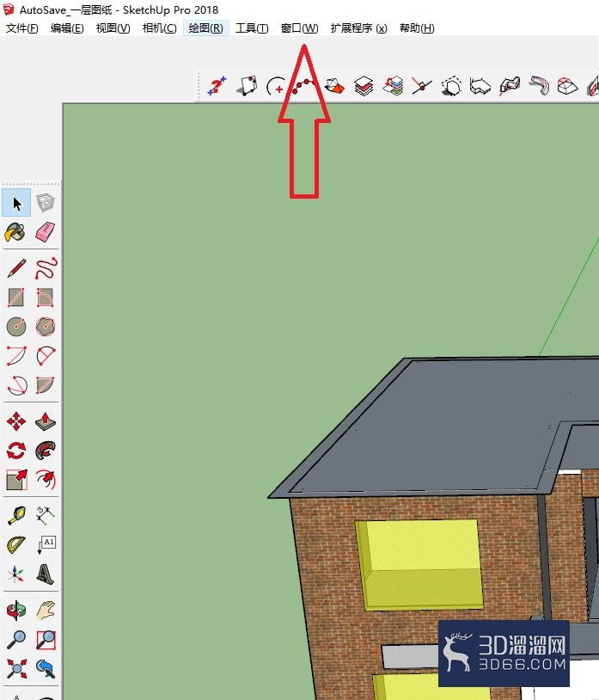
Task: Choose the 3D Text tool
Action: tap(45, 574)
